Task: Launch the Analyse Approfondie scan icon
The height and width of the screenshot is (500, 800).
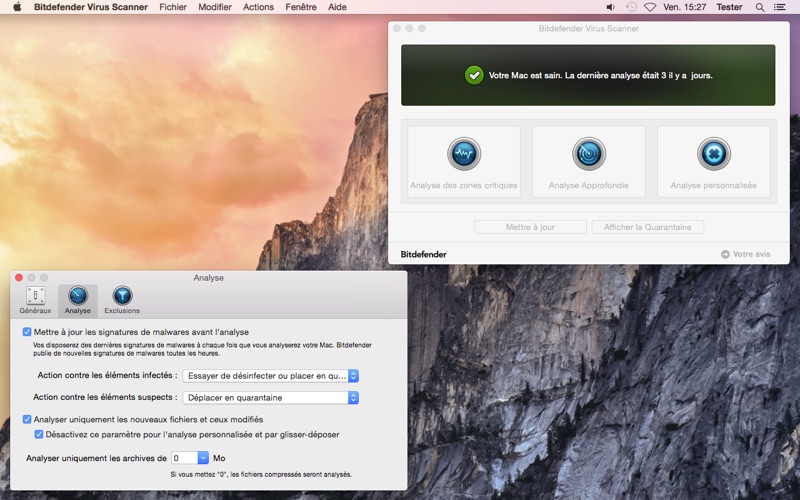Action: tap(589, 154)
